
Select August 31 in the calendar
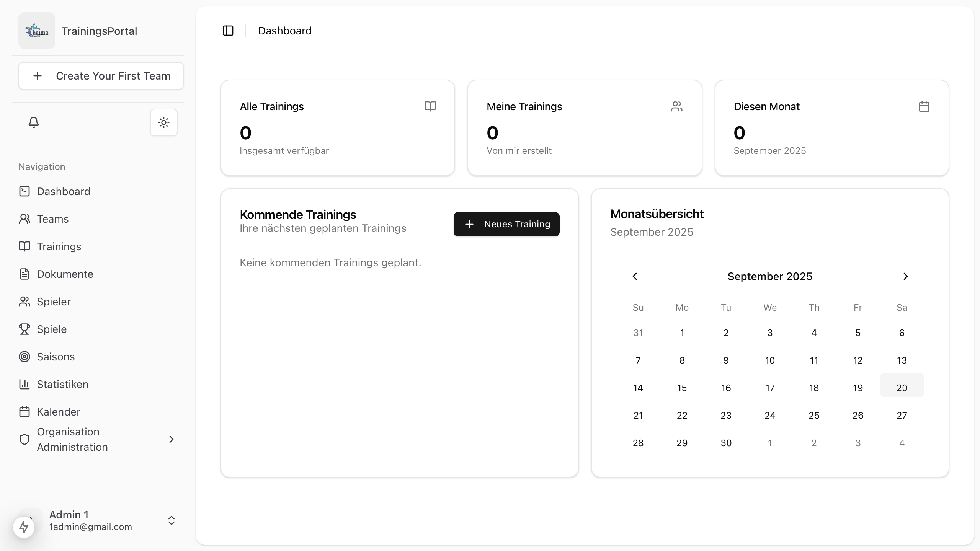click(x=638, y=333)
